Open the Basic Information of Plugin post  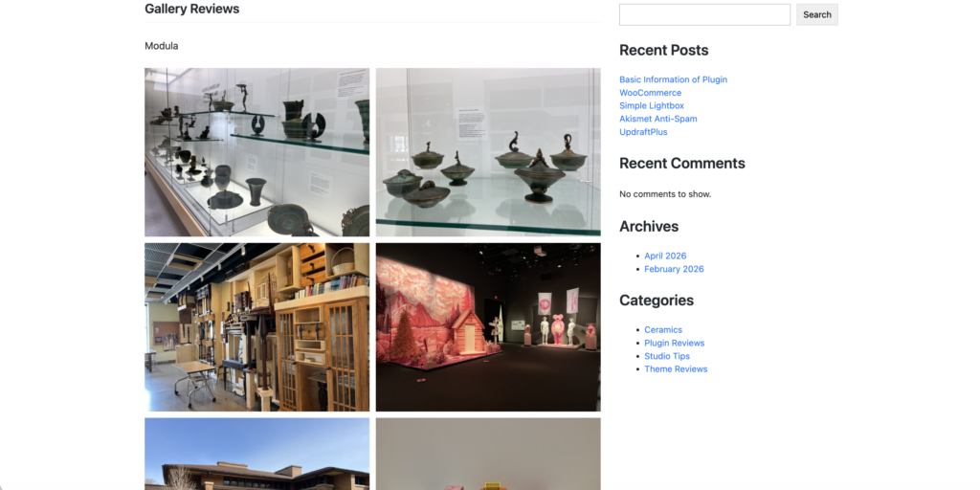(x=673, y=79)
